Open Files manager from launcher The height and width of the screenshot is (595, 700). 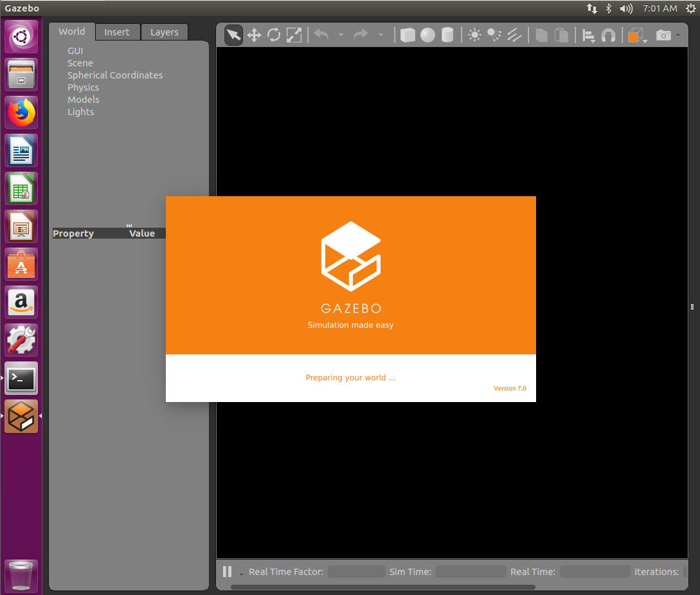pos(21,74)
